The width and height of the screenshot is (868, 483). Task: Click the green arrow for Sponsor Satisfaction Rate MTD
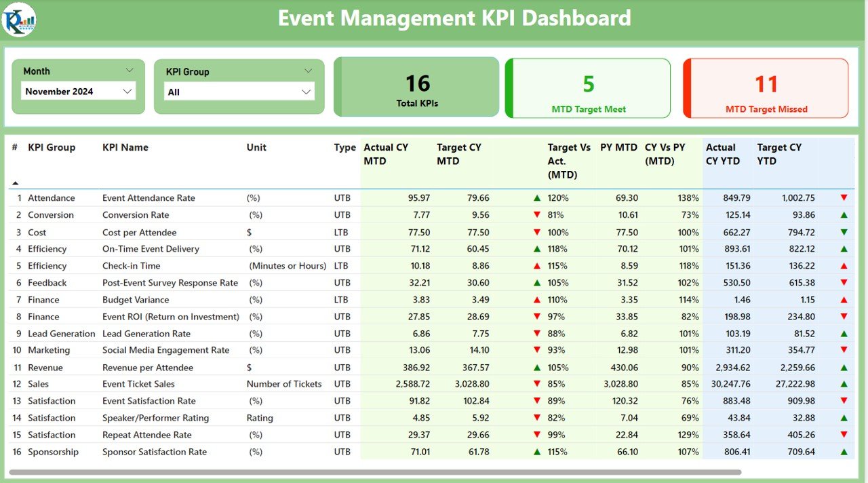point(537,452)
